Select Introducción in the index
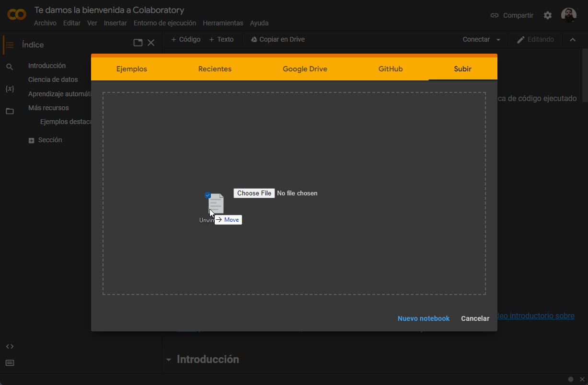Image resolution: width=588 pixels, height=385 pixels. [x=47, y=66]
